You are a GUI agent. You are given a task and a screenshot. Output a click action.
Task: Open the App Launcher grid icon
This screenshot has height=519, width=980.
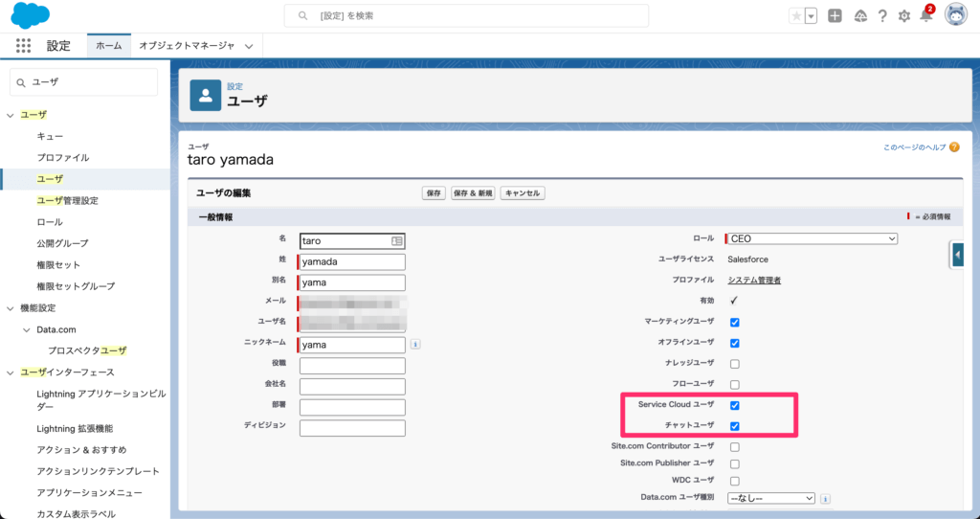24,45
